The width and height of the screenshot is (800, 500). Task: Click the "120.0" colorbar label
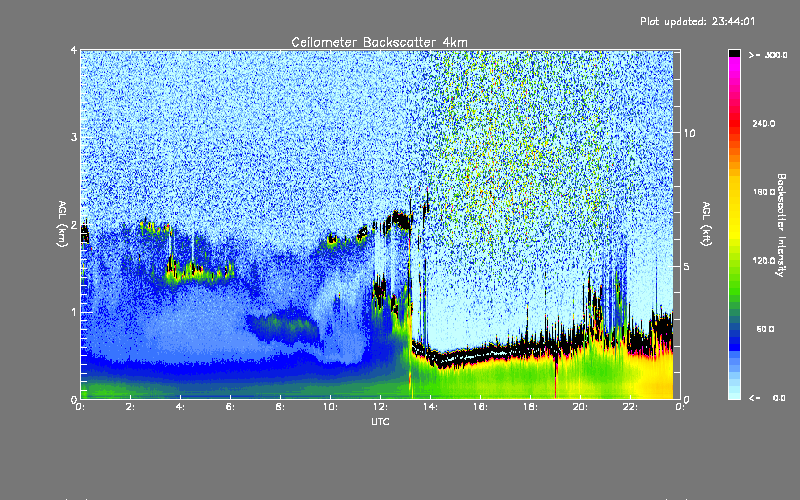pyautogui.click(x=764, y=261)
